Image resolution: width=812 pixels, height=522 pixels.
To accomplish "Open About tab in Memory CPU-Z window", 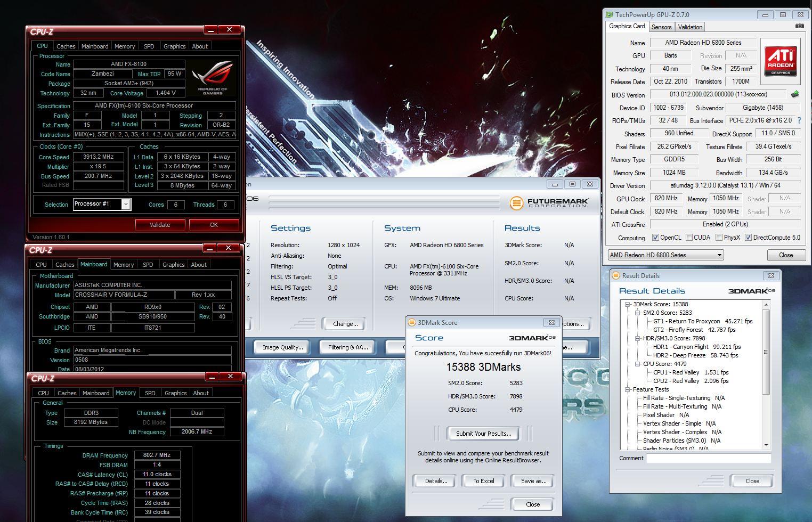I will point(200,393).
